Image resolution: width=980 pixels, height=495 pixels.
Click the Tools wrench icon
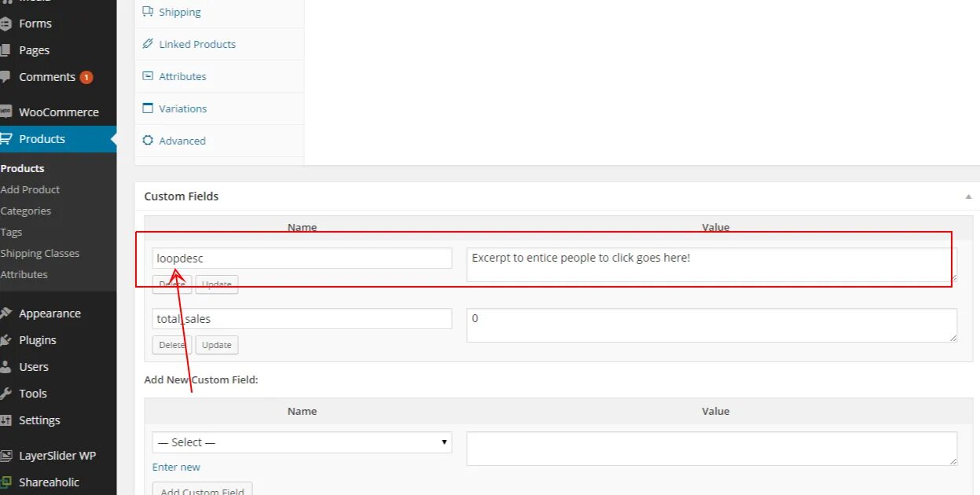[x=6, y=394]
